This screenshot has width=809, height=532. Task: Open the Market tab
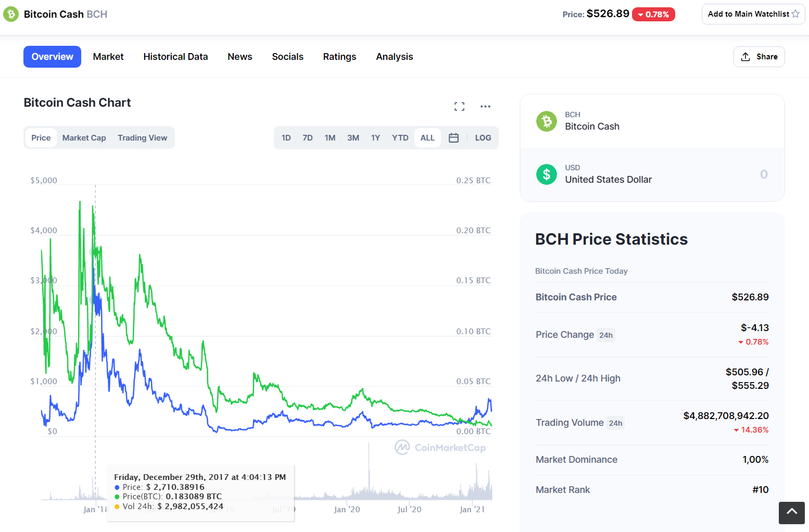coord(108,57)
